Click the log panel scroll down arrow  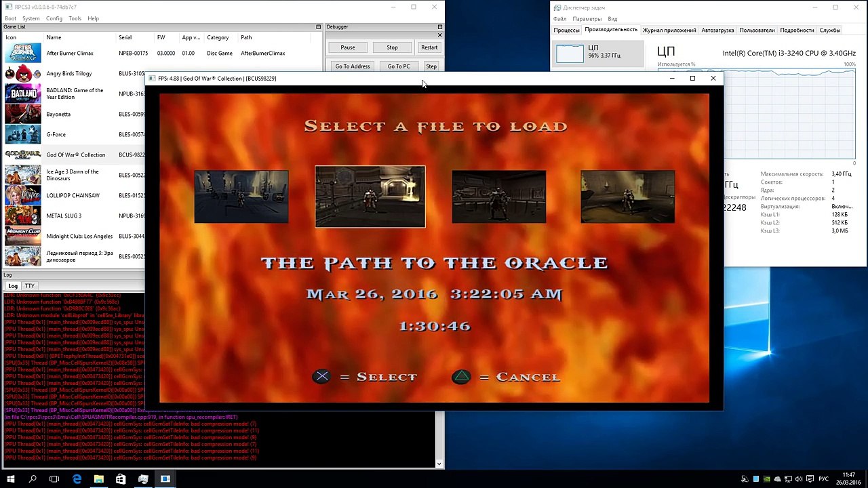pos(439,464)
